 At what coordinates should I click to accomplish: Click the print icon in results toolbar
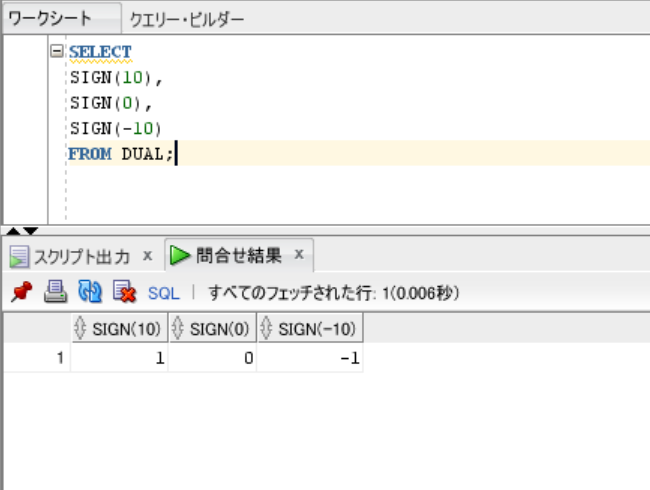55,293
